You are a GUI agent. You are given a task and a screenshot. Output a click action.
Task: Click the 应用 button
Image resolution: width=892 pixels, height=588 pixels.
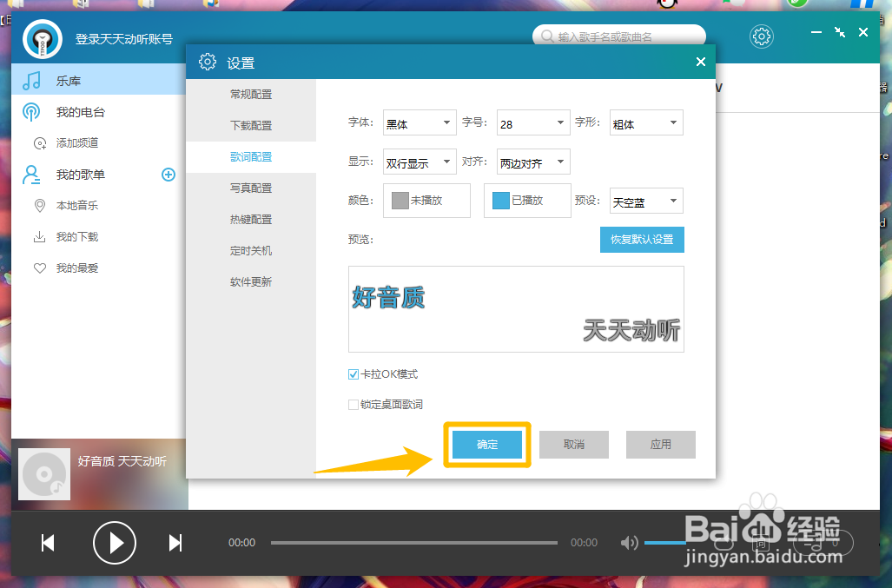click(x=660, y=444)
